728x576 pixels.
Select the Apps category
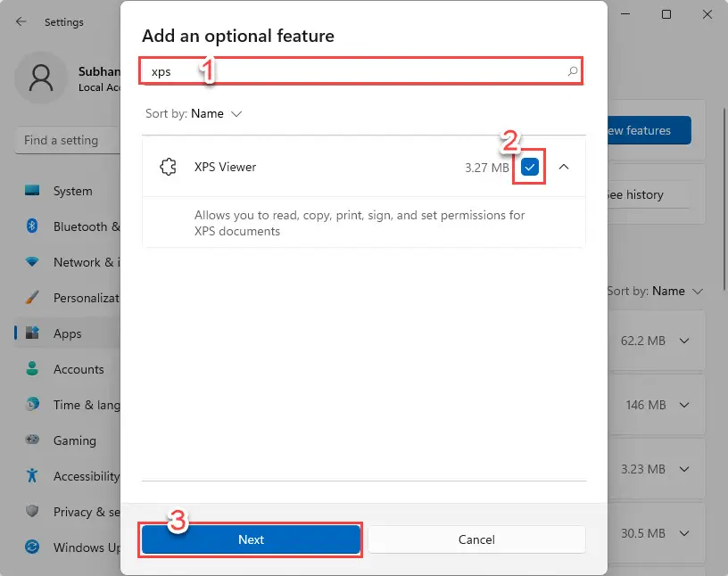(68, 333)
